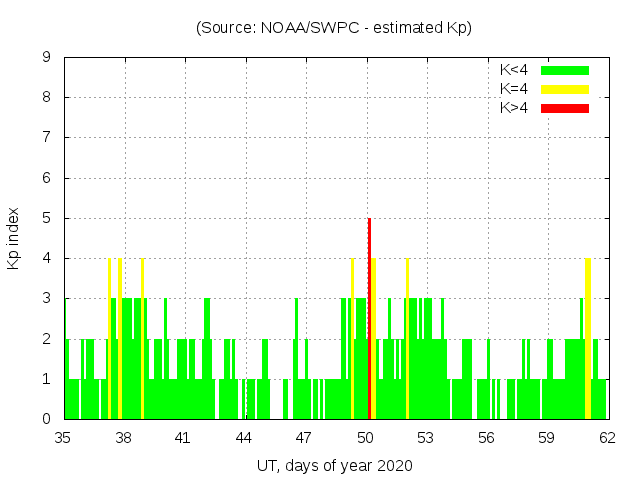The image size is (640, 480).
Task: Click the y-axis tick label 5
Action: point(47,218)
